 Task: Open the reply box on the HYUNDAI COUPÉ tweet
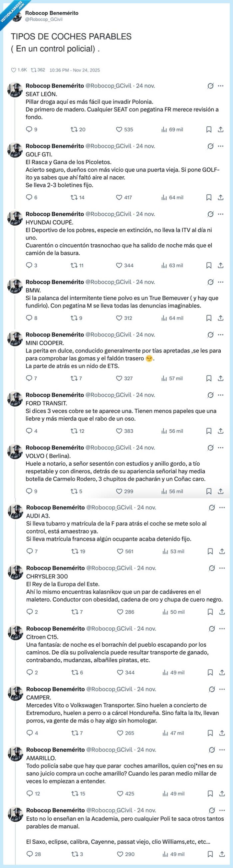29,266
